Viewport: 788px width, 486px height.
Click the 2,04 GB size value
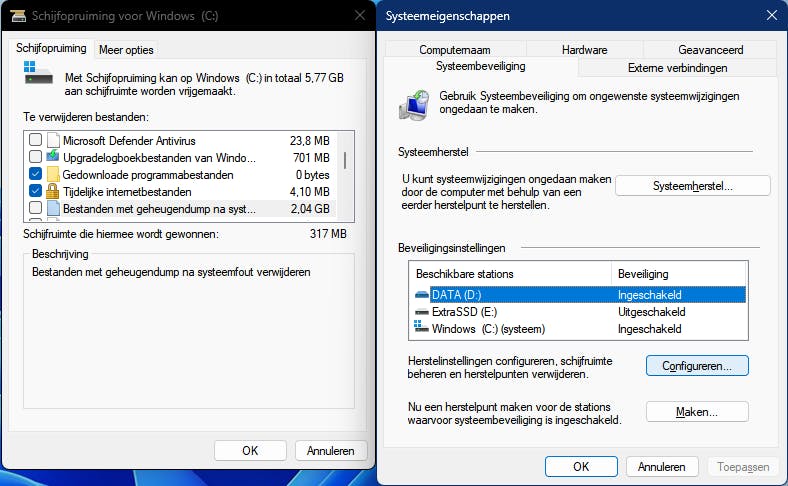tap(310, 209)
